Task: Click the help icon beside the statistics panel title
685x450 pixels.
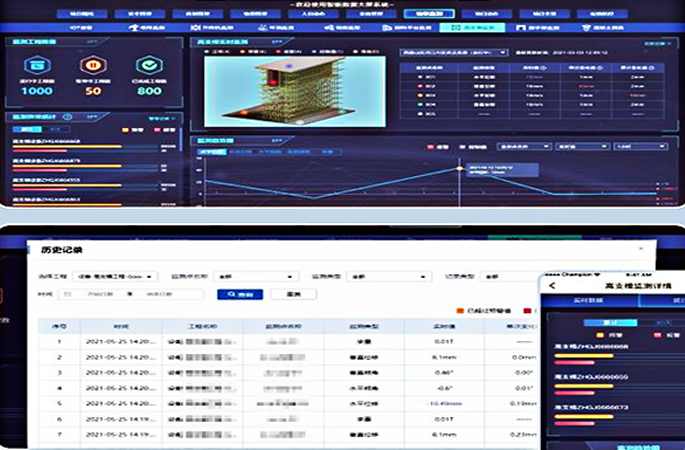Action: point(68,116)
